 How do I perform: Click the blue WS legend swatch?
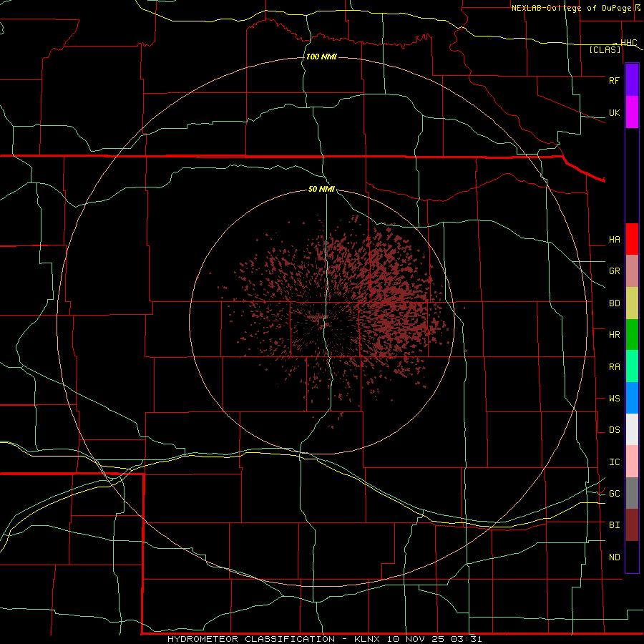tap(632, 398)
